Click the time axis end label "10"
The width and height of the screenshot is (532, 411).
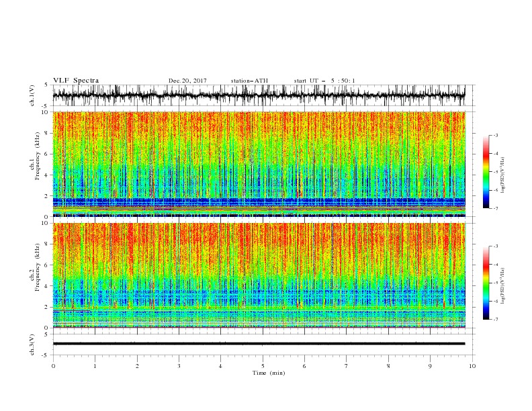(x=472, y=366)
